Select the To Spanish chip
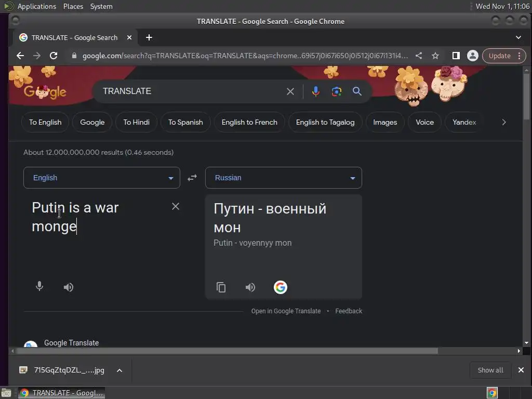This screenshot has width=532, height=399. click(x=185, y=122)
